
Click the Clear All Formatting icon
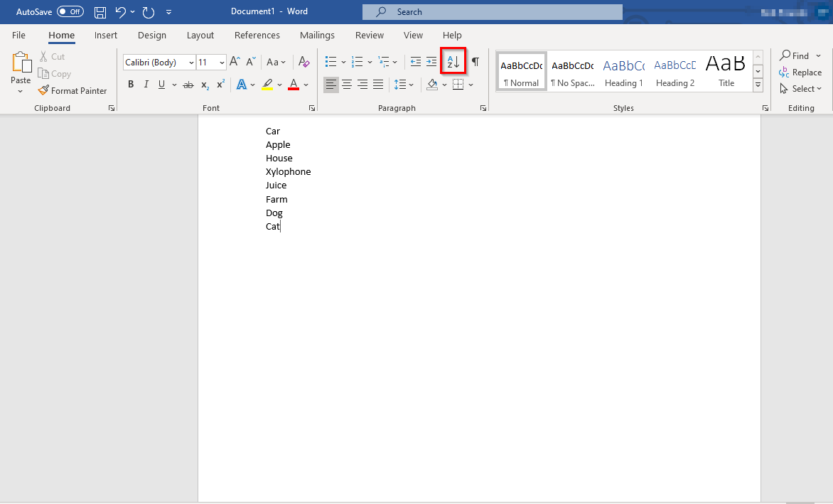point(304,62)
